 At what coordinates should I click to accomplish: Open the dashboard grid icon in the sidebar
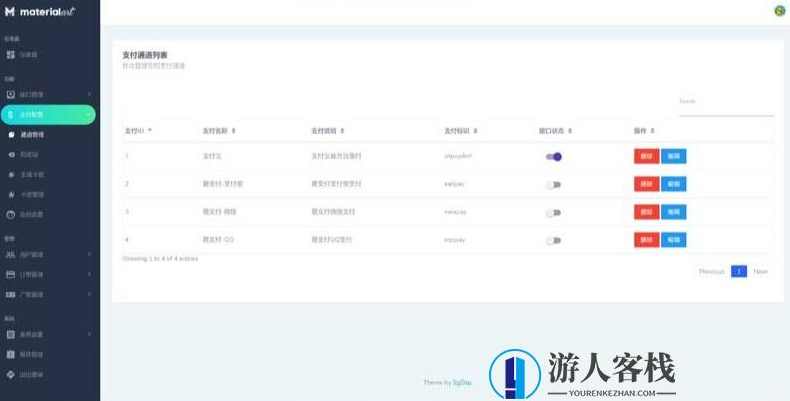click(x=11, y=54)
